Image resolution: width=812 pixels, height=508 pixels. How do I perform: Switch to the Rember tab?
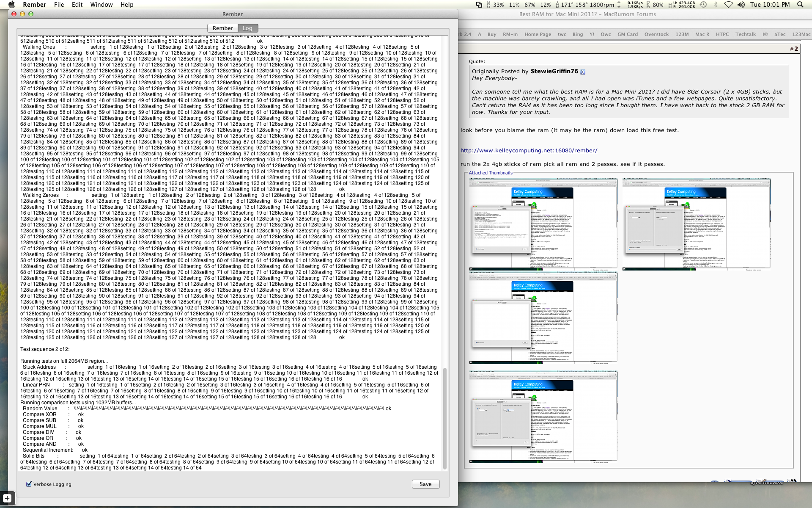coord(222,28)
